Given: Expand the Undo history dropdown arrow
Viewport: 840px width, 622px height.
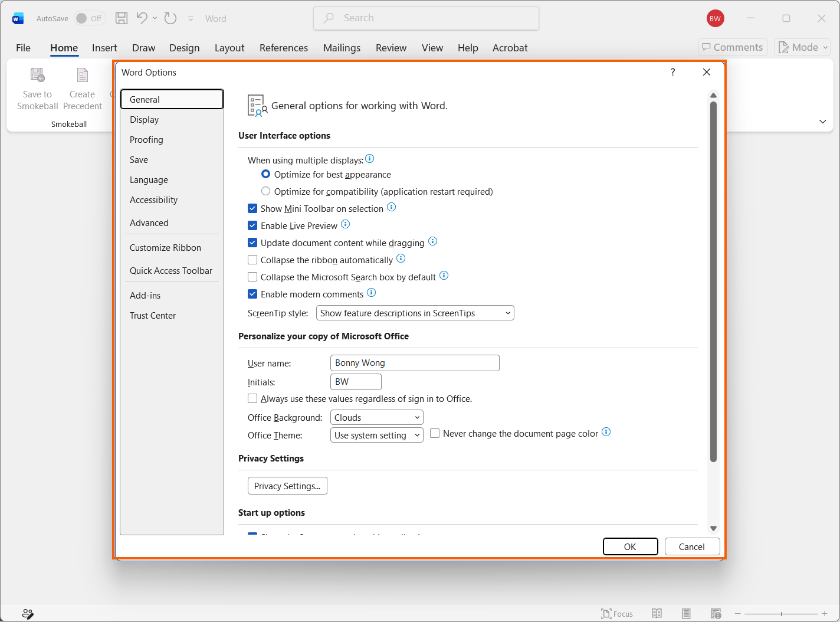Looking at the screenshot, I should tap(155, 18).
